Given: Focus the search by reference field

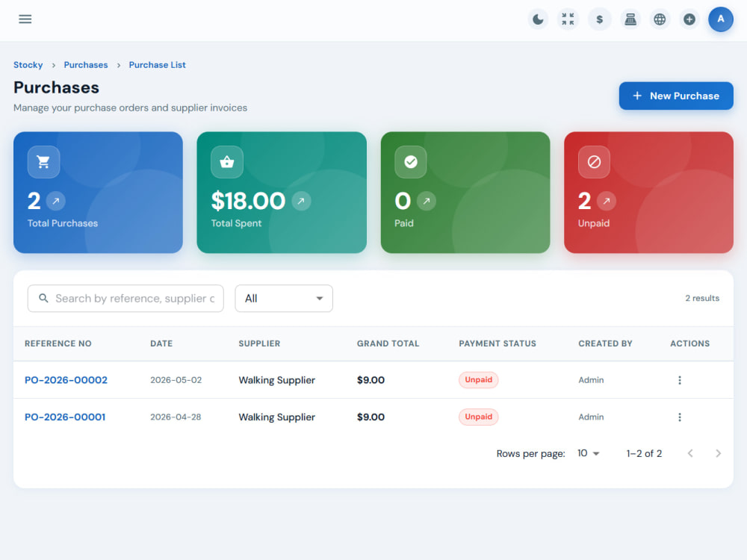Looking at the screenshot, I should tap(125, 299).
